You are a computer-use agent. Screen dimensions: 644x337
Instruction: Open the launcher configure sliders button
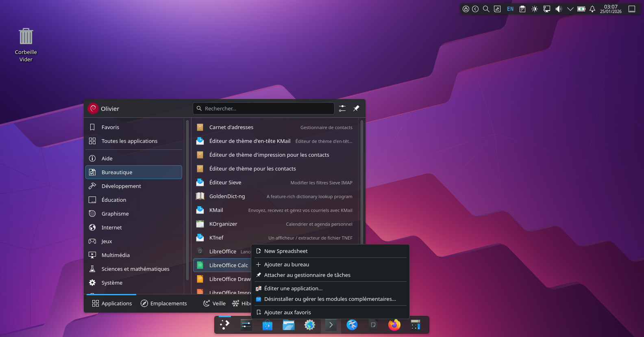342,108
